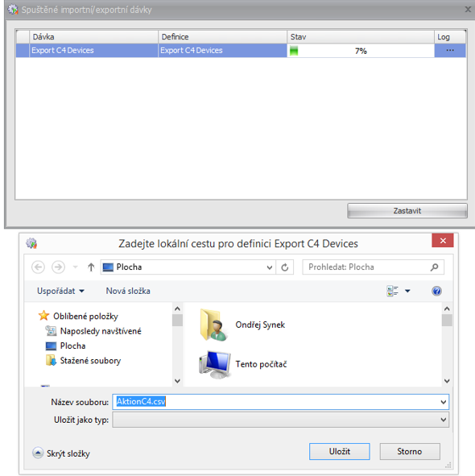Image resolution: width=475 pixels, height=476 pixels.
Task: Change the view layout icon
Action: (392, 291)
